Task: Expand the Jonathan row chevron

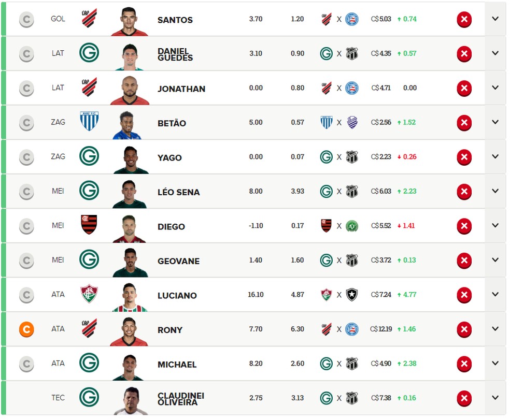Action: pyautogui.click(x=495, y=88)
